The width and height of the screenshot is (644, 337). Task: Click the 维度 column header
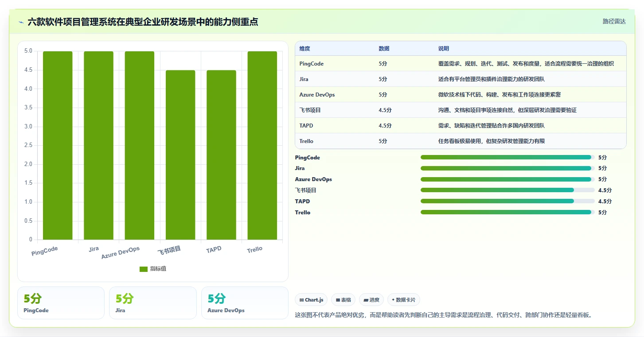[304, 49]
